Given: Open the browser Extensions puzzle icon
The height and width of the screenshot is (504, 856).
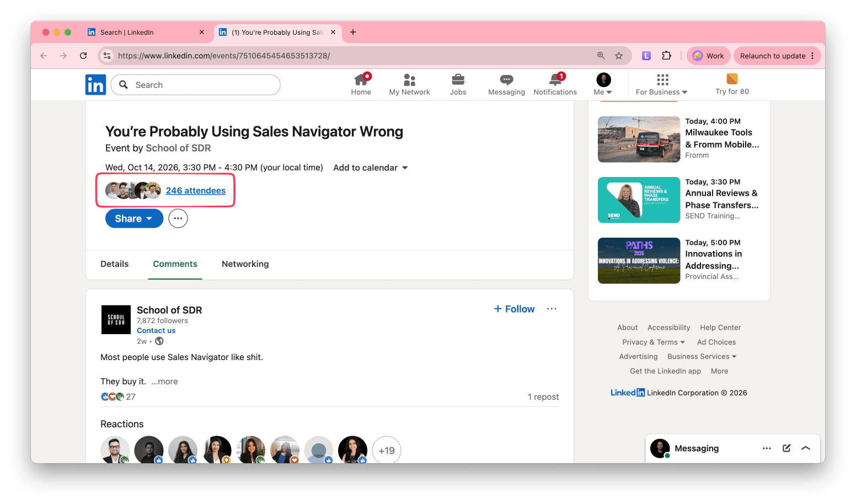Looking at the screenshot, I should coord(667,56).
